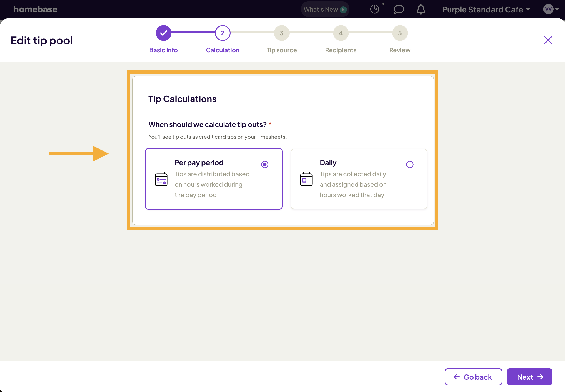This screenshot has height=392, width=565.
Task: Click the calendar icon in Per pay period card
Action: pos(161,179)
